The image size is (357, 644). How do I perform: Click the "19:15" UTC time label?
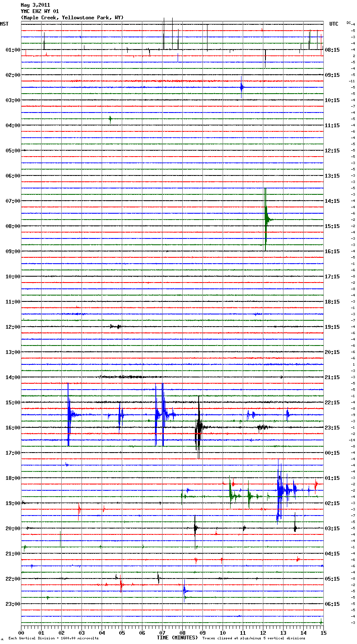pos(332,327)
